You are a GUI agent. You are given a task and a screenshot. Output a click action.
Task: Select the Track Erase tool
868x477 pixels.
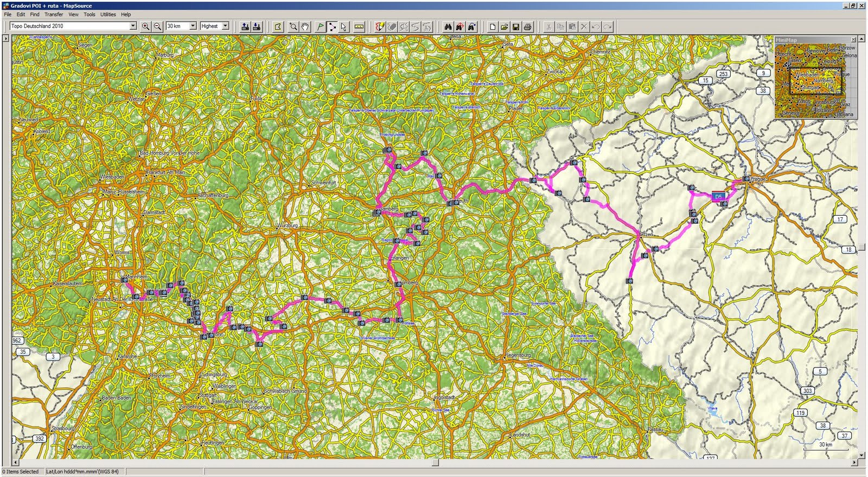(x=392, y=26)
